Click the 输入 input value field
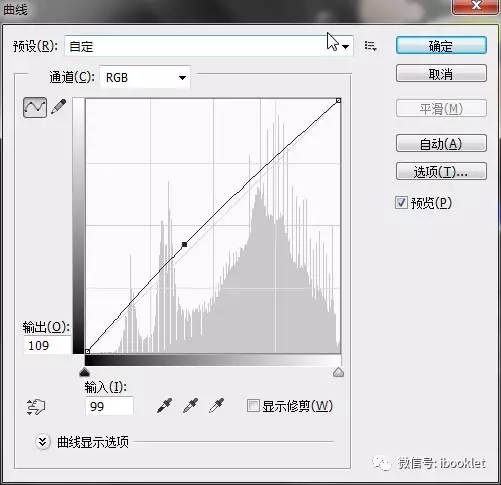Image resolution: width=501 pixels, height=485 pixels. click(x=109, y=406)
